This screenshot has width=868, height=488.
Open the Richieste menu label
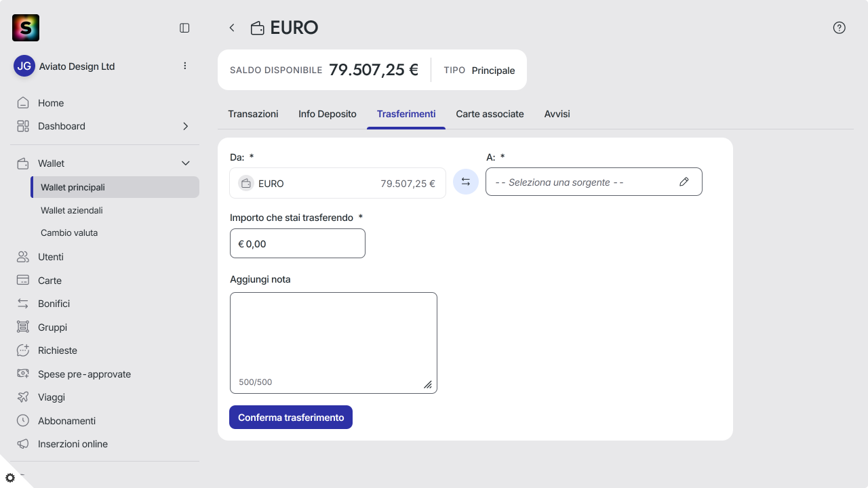point(58,350)
